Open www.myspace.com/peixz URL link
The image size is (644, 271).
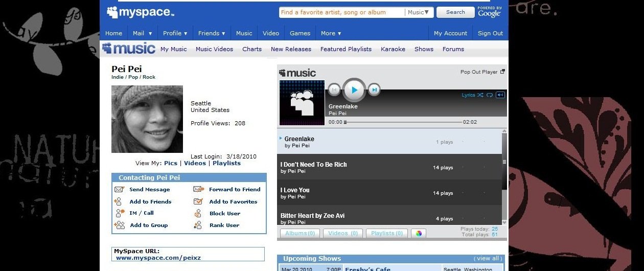[158, 258]
